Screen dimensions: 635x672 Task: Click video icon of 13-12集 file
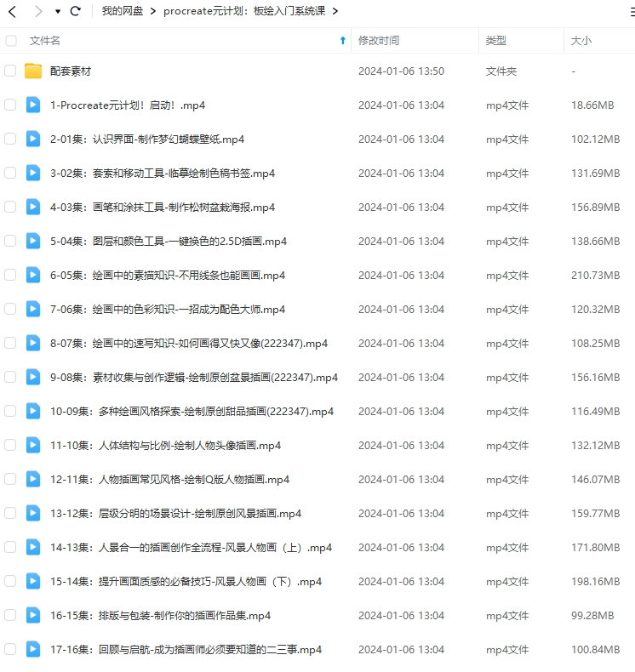[x=33, y=513]
